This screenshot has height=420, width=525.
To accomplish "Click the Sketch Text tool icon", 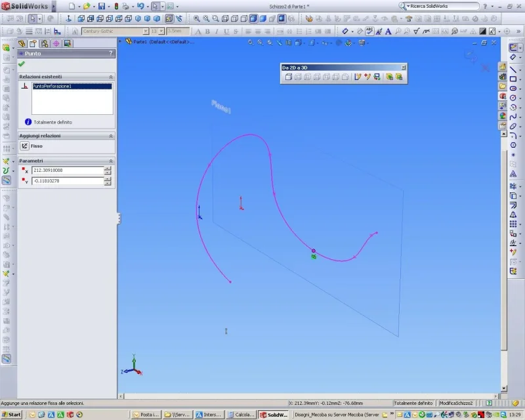I will [x=513, y=174].
